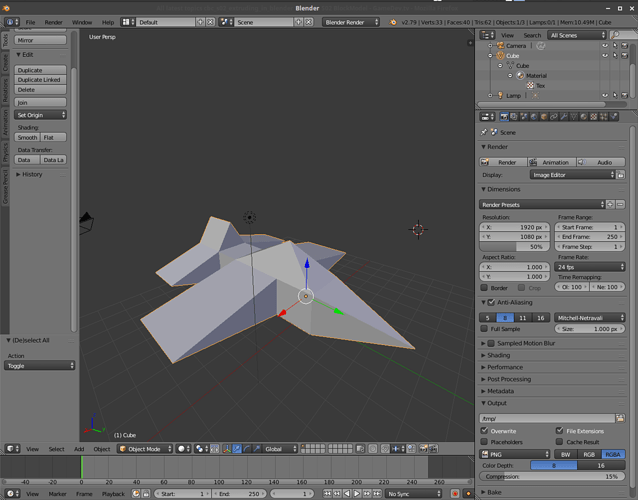
Task: Open the 24 fps frame rate dropdown
Action: pos(590,267)
